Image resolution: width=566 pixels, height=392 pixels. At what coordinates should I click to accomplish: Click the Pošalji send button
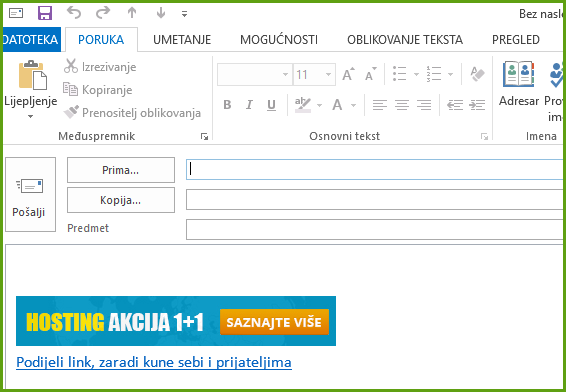(x=30, y=194)
